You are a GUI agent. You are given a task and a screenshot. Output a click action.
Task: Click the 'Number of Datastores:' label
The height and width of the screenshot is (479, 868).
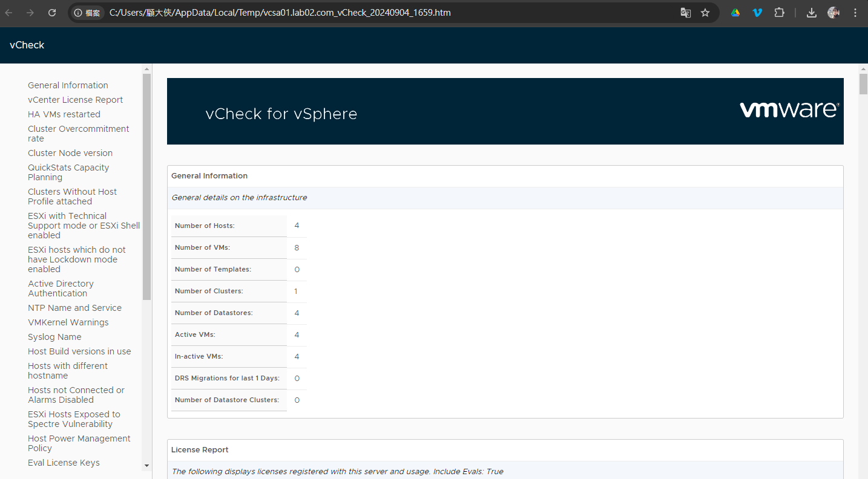(214, 313)
